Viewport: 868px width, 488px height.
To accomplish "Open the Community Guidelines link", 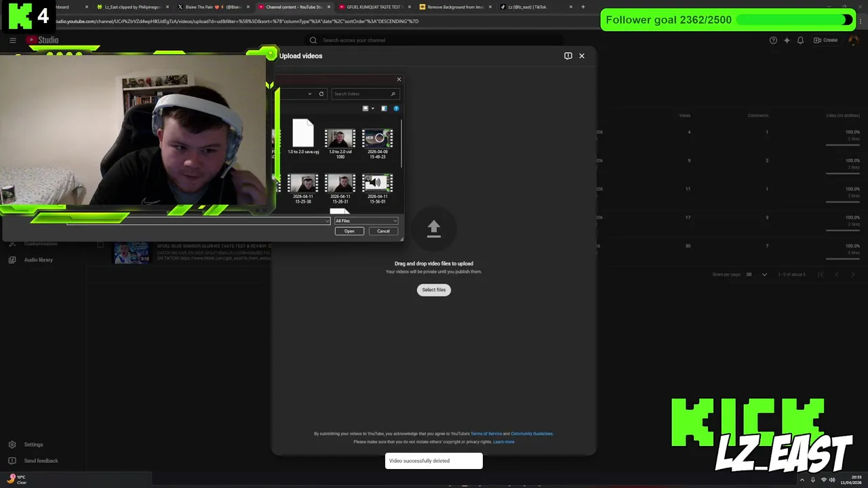I will 532,434.
